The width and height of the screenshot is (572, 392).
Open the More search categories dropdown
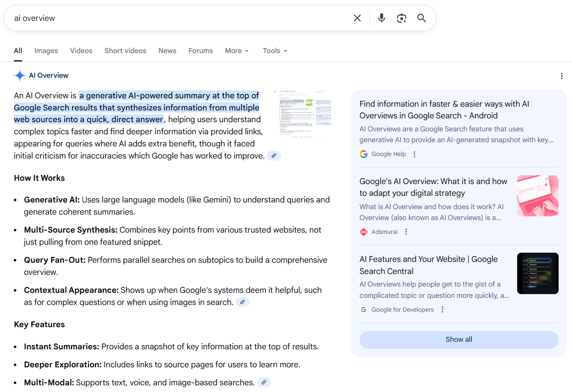[x=237, y=51]
